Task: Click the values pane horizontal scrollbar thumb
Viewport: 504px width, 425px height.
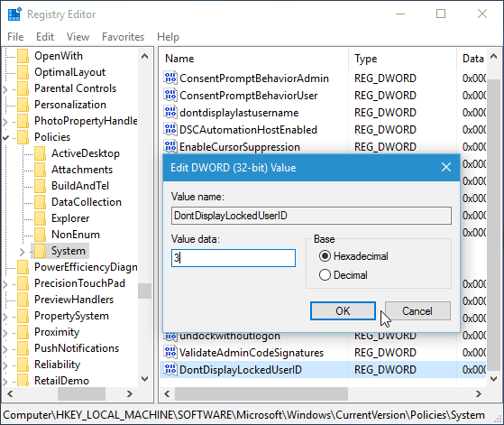Action: [261, 393]
